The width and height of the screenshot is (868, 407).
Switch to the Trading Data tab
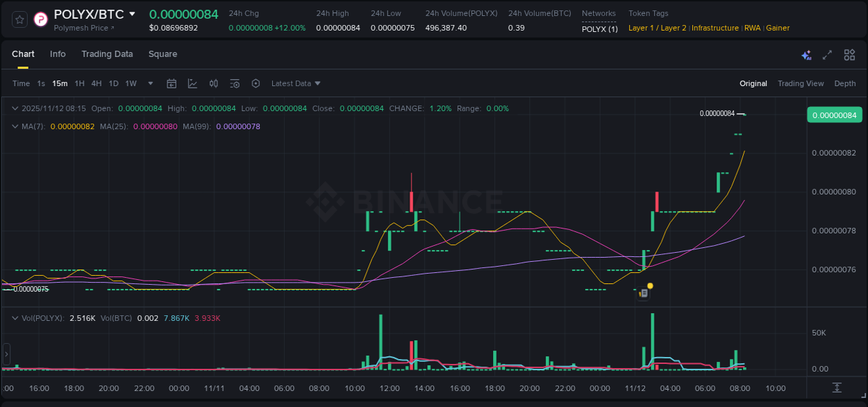tap(107, 53)
